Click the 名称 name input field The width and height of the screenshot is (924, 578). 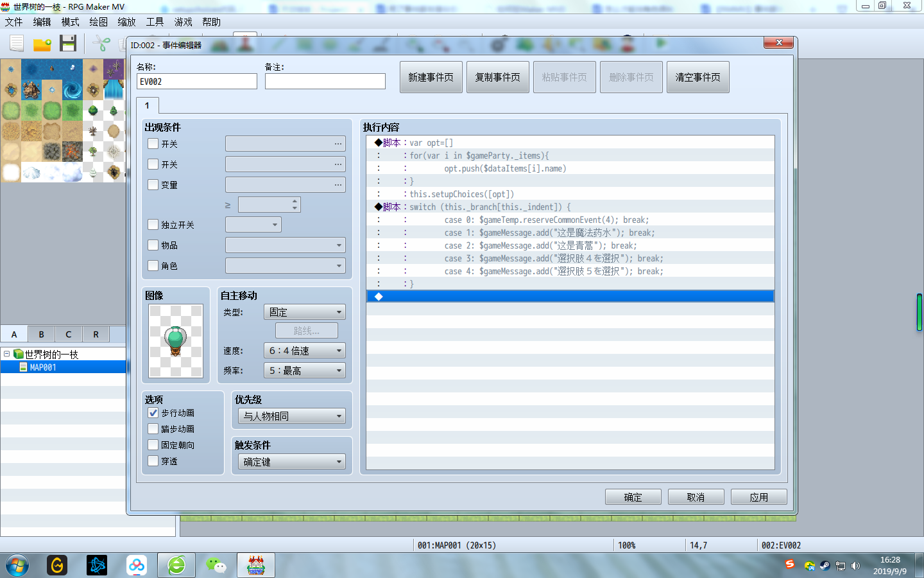(197, 82)
